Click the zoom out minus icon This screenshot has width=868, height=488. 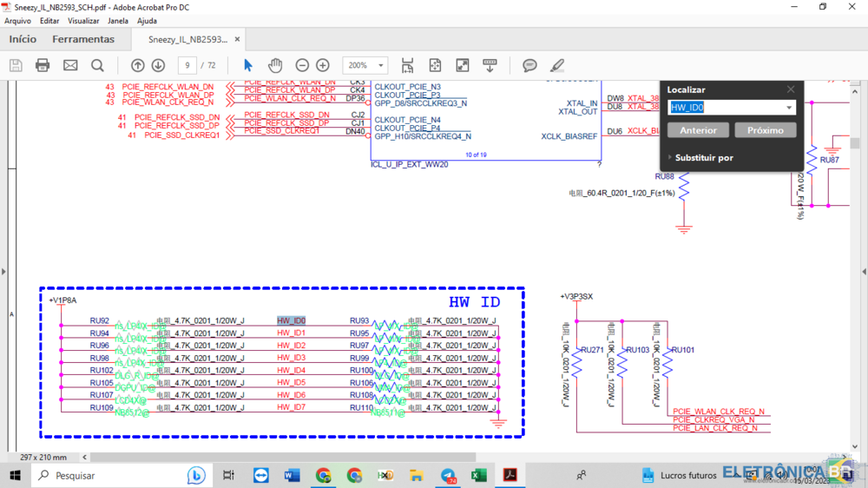click(x=302, y=65)
